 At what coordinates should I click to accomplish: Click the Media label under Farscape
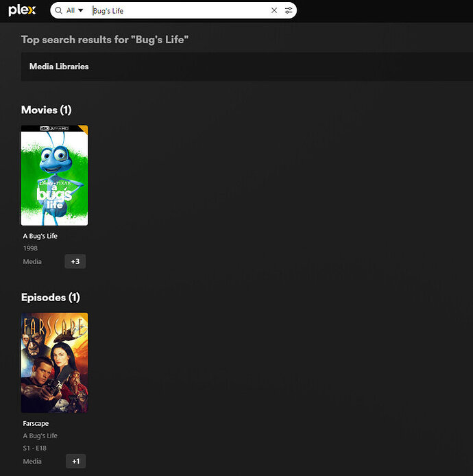[32, 462]
